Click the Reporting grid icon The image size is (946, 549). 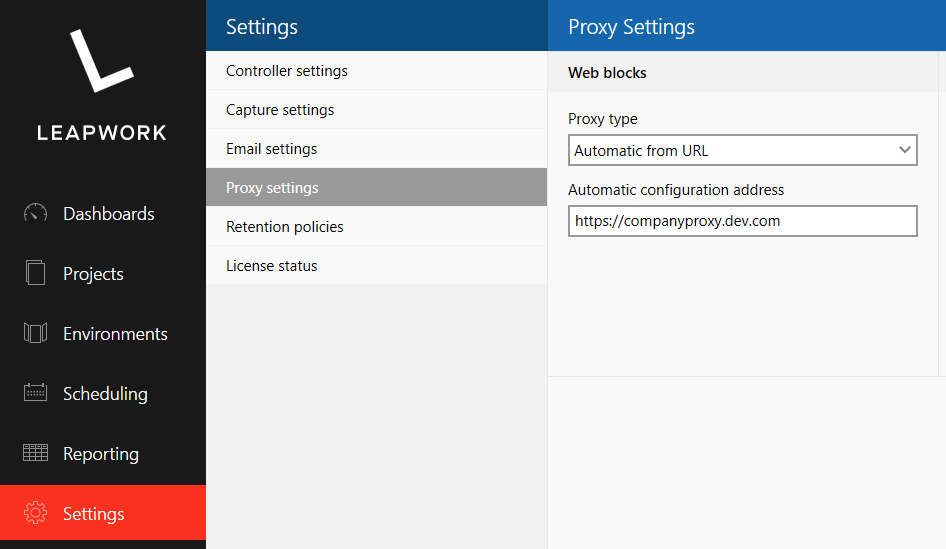pyautogui.click(x=35, y=452)
